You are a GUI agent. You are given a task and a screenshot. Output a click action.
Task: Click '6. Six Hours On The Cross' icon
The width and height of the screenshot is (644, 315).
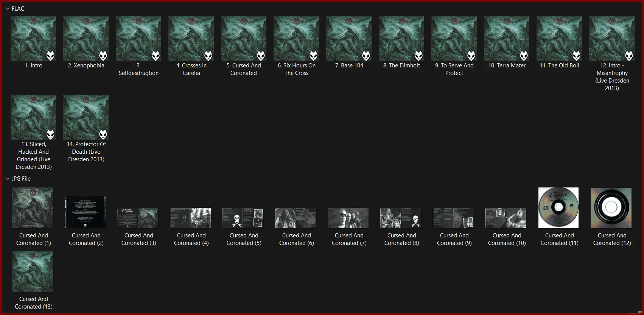point(296,39)
